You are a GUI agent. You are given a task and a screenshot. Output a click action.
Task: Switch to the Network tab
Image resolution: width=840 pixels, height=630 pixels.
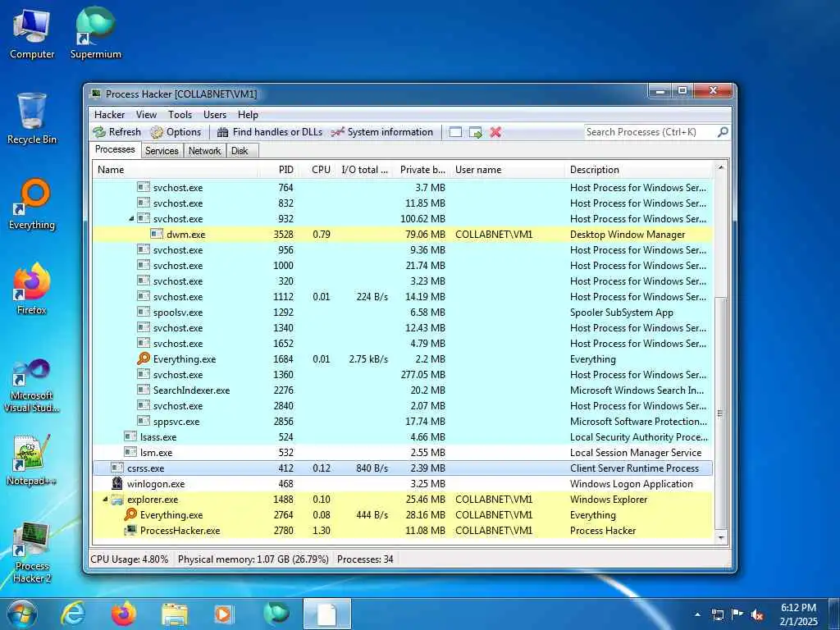204,151
